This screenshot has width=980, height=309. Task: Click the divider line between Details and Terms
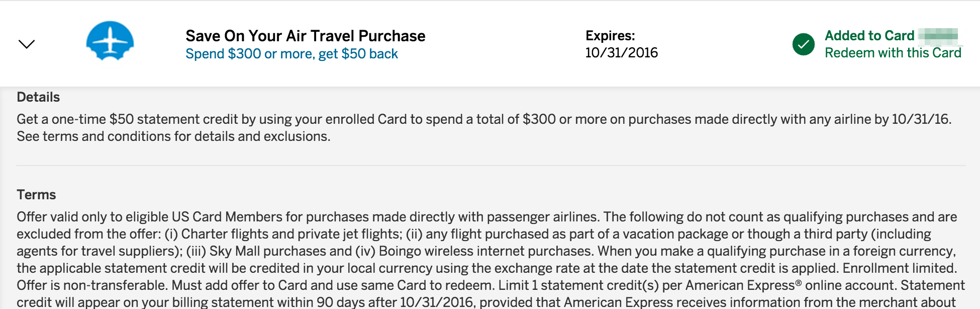tap(491, 166)
